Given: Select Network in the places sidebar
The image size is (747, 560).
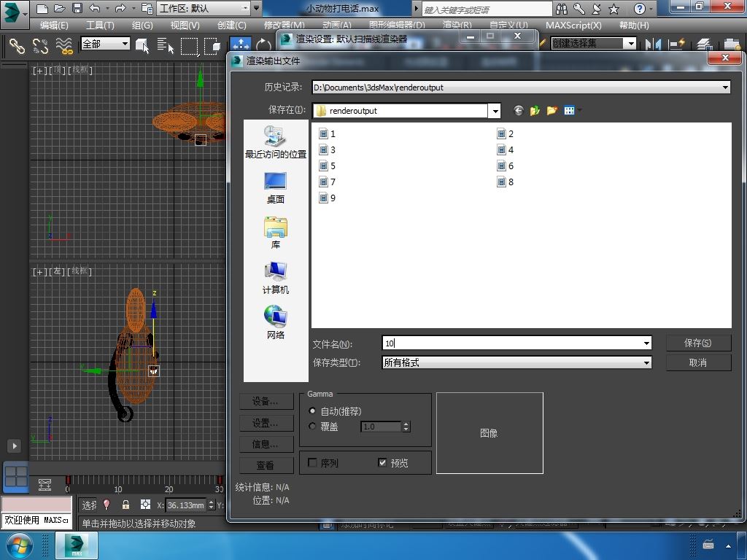Looking at the screenshot, I should pyautogui.click(x=275, y=323).
